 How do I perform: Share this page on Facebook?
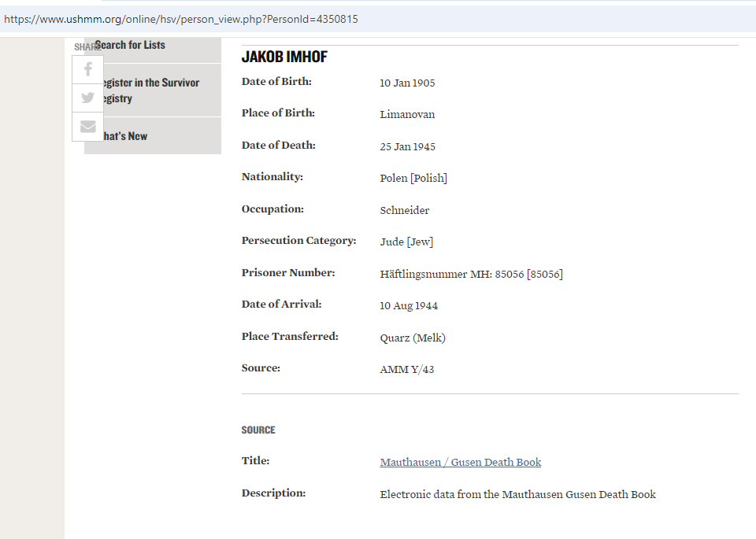87,69
